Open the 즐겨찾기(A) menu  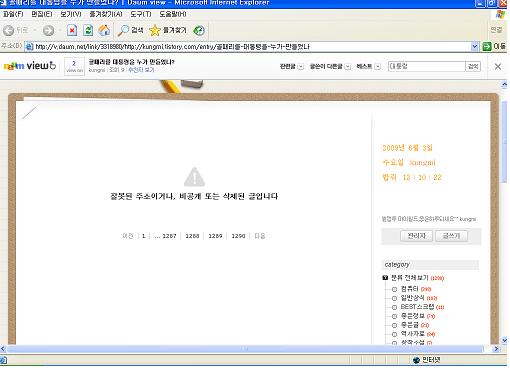point(106,14)
